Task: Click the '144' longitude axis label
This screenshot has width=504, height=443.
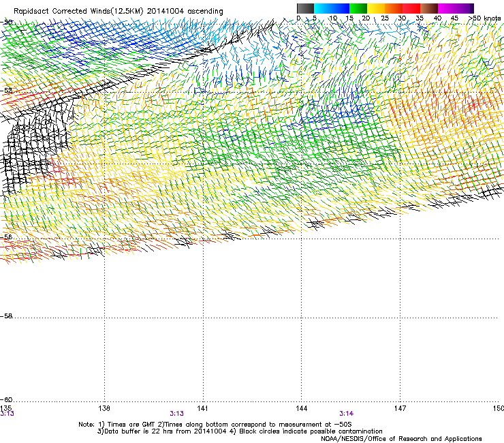Action: (x=302, y=408)
